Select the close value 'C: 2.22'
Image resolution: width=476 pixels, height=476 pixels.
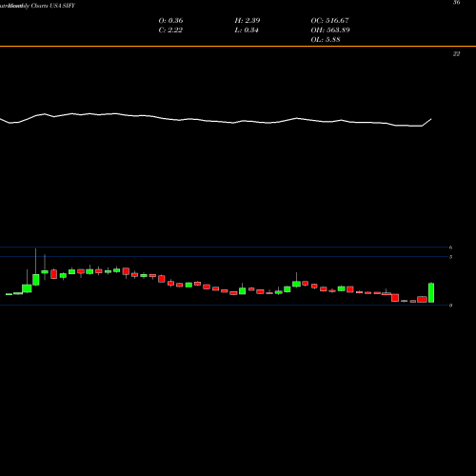point(170,30)
